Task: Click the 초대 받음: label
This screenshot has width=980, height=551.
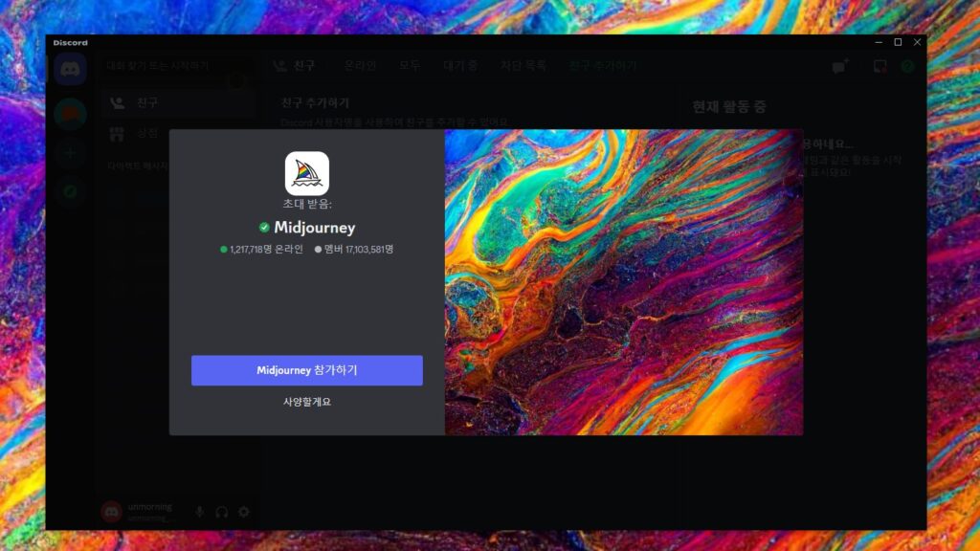Action: click(x=307, y=204)
